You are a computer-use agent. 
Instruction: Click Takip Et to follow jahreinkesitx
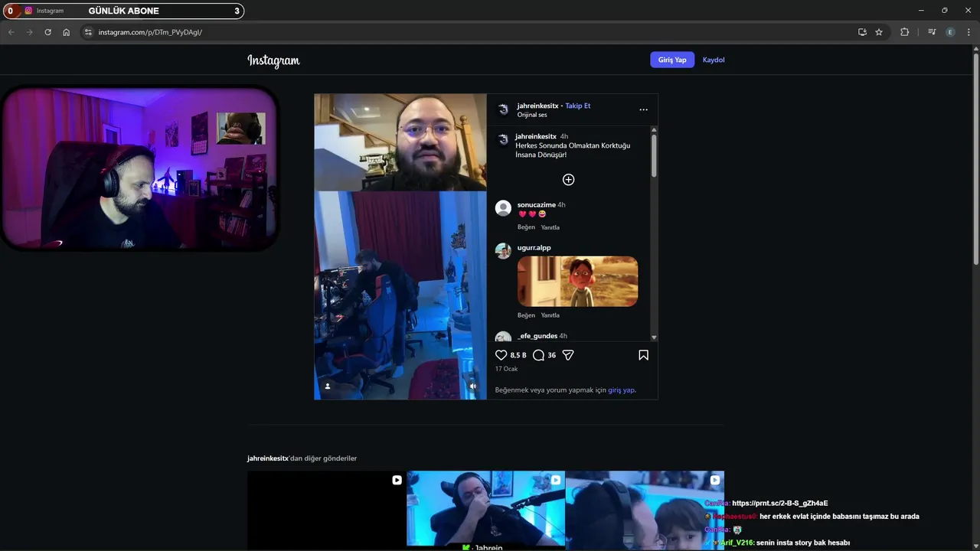pos(578,106)
